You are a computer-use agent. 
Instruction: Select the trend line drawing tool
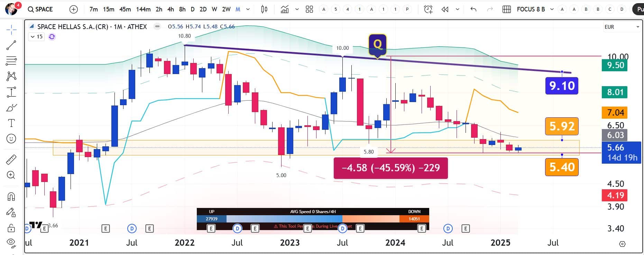[x=11, y=45]
